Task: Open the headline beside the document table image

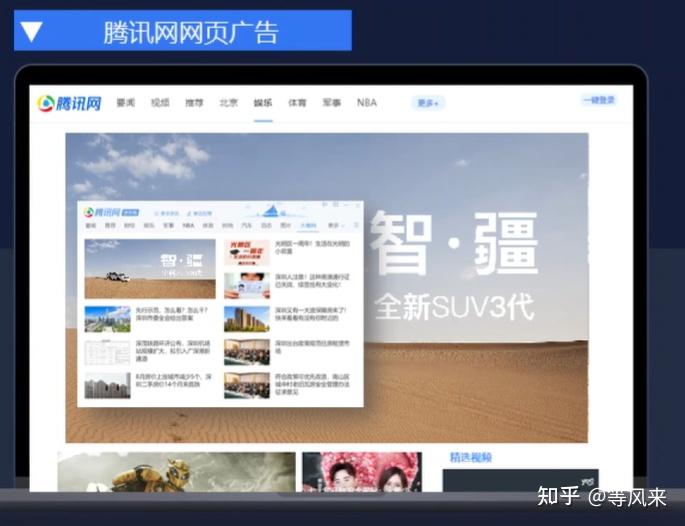Action: (x=173, y=351)
